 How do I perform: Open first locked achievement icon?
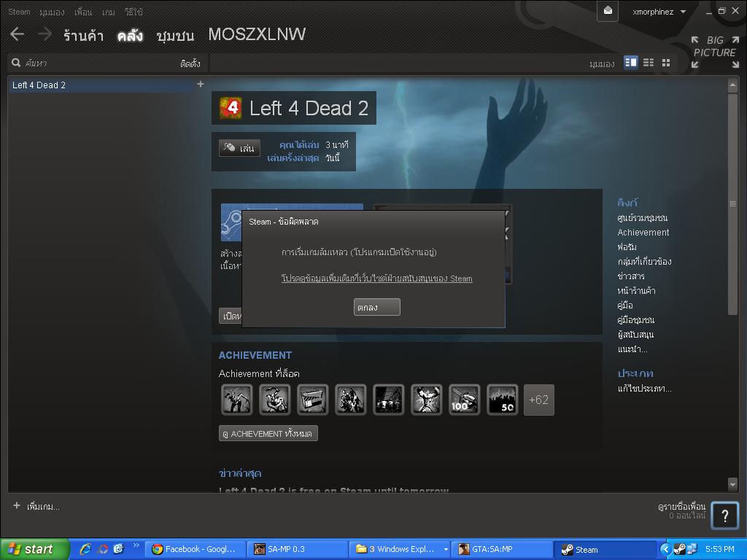(x=237, y=400)
